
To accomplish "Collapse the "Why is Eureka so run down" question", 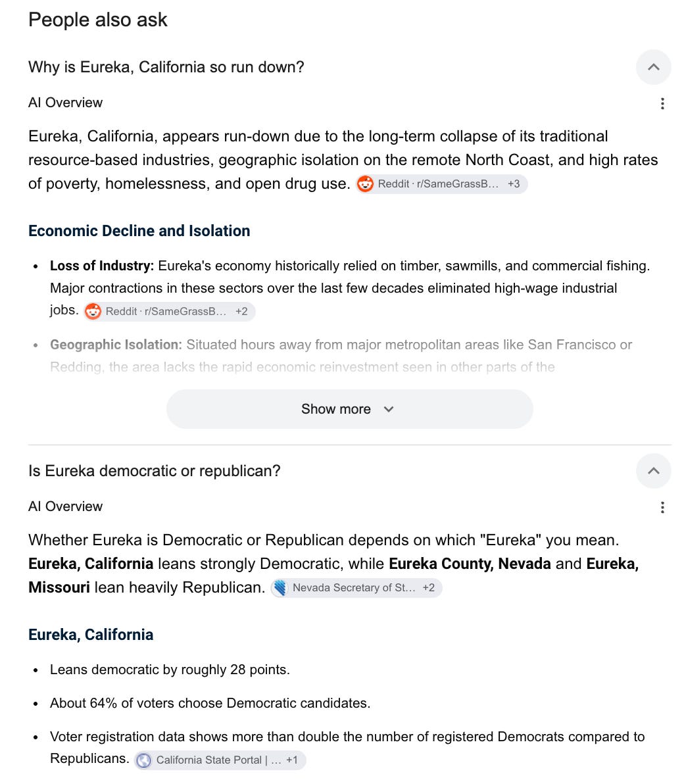I will point(653,67).
